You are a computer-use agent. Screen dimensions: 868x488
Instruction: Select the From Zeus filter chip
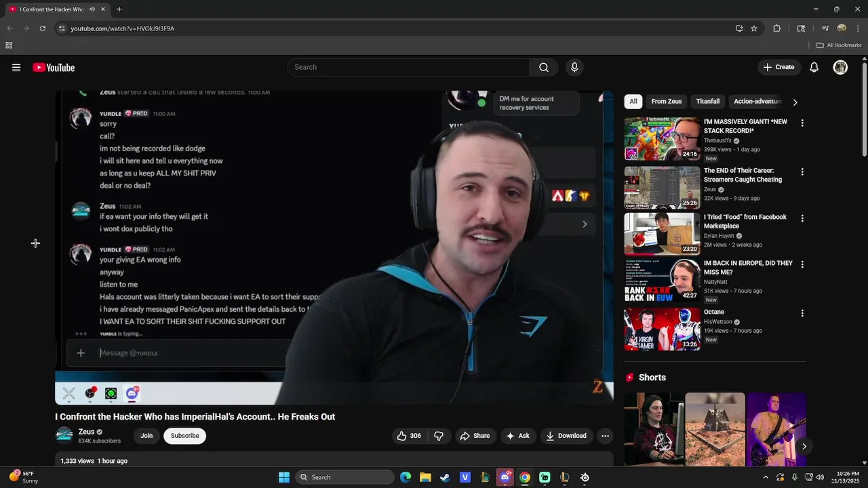click(667, 102)
